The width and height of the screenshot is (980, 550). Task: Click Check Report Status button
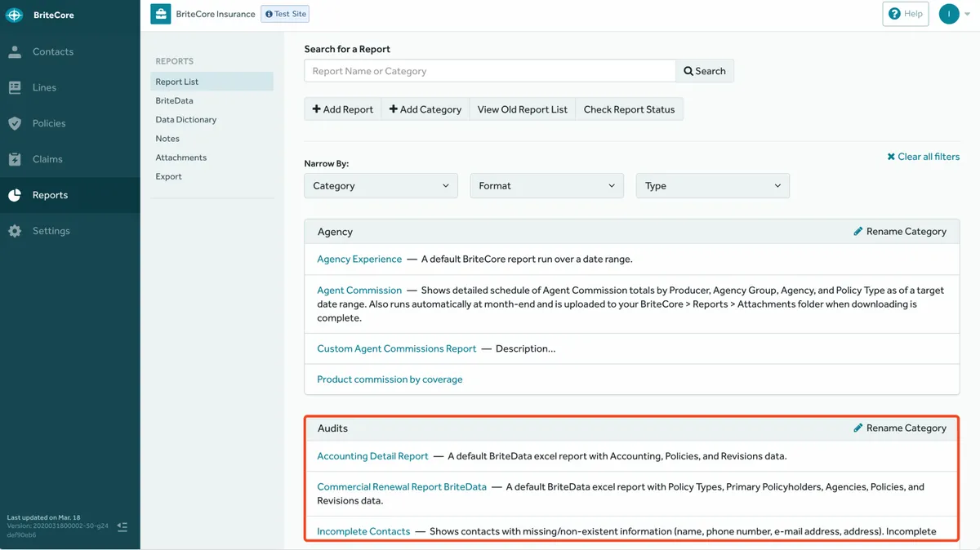coord(629,109)
